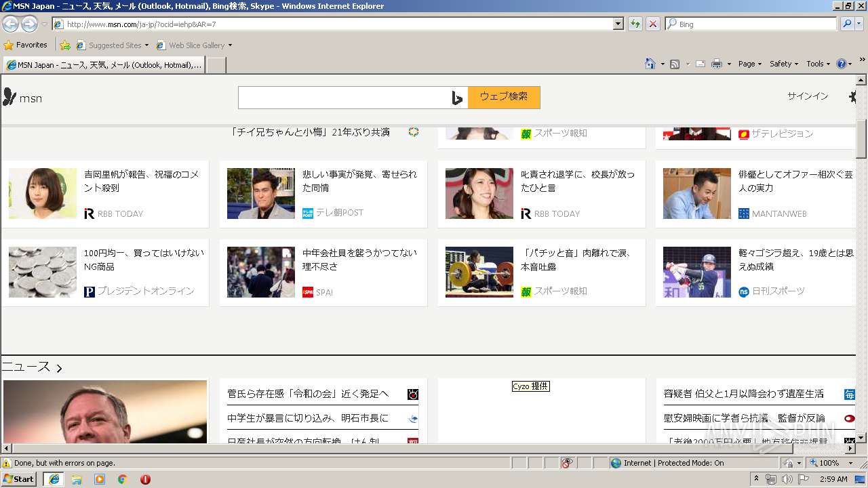Viewport: 868px width, 488px height.
Task: Expand the Print options dropdown arrow
Action: 729,64
